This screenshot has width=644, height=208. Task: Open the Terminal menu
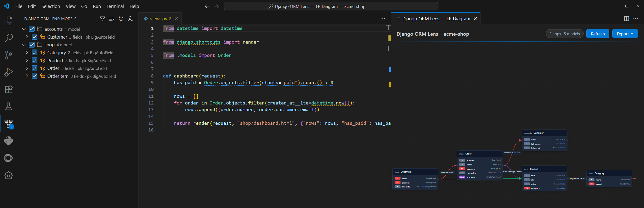[x=115, y=6]
